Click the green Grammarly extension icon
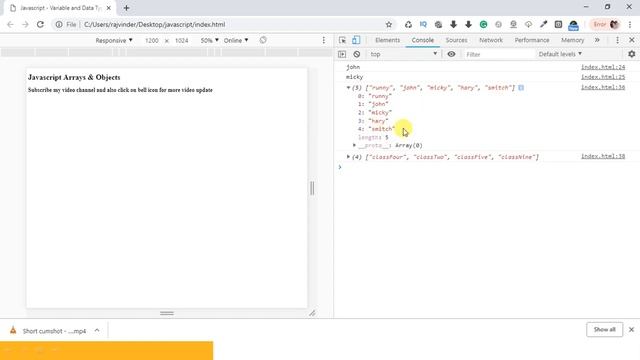640x360 pixels. [x=483, y=24]
